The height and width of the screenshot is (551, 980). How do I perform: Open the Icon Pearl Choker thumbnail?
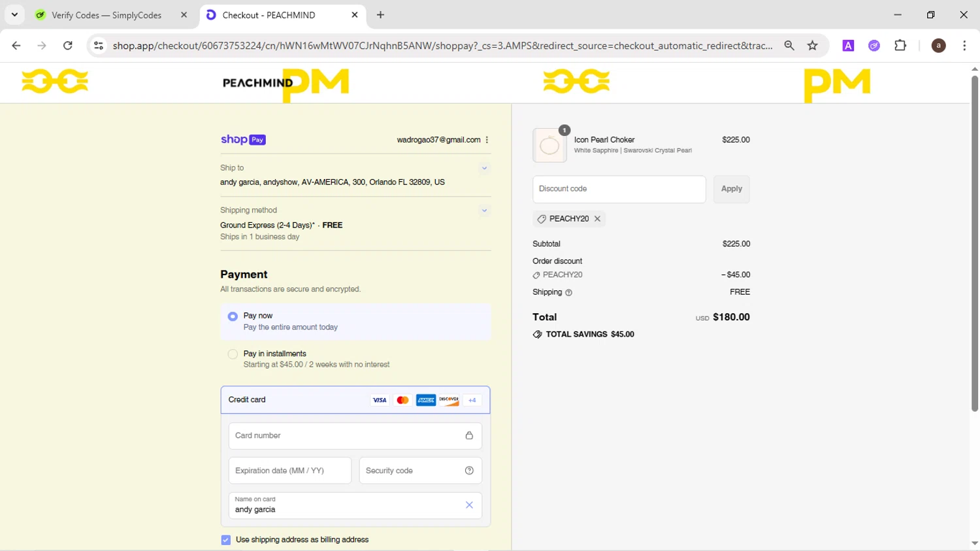click(549, 145)
